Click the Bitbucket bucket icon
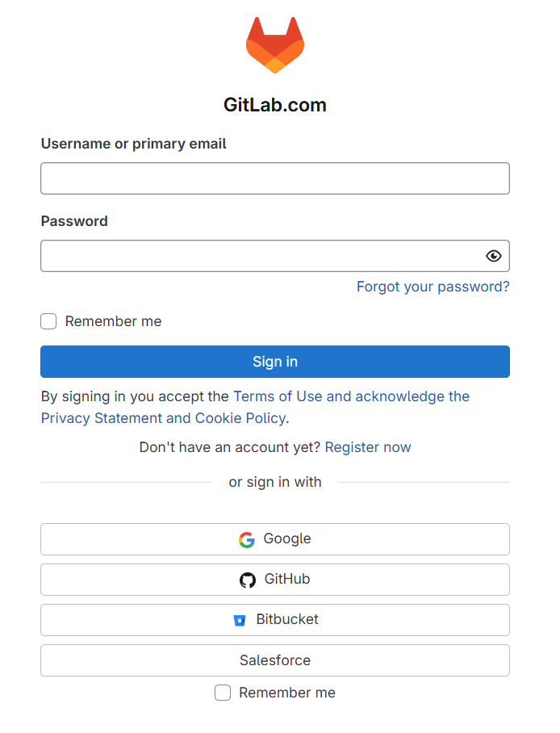This screenshot has height=733, width=560. coord(240,621)
